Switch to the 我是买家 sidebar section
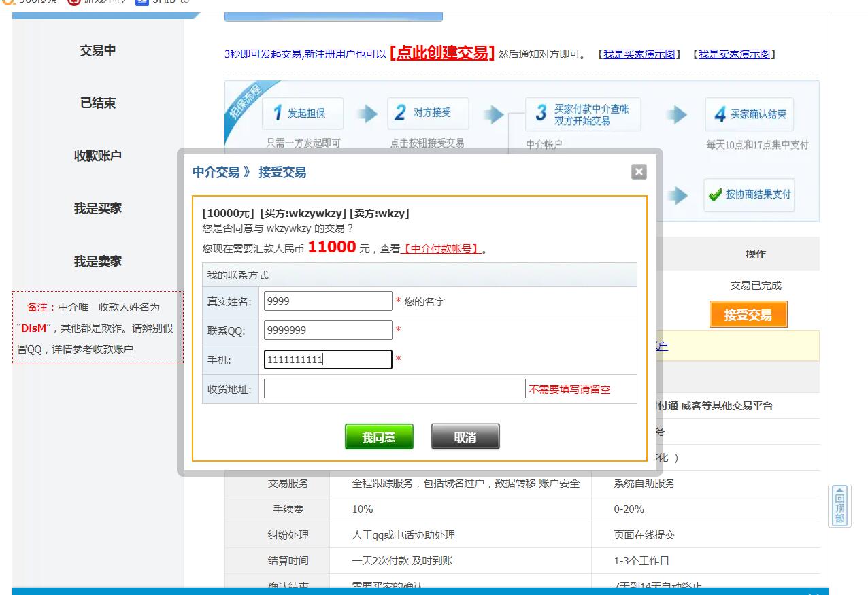 coord(98,209)
